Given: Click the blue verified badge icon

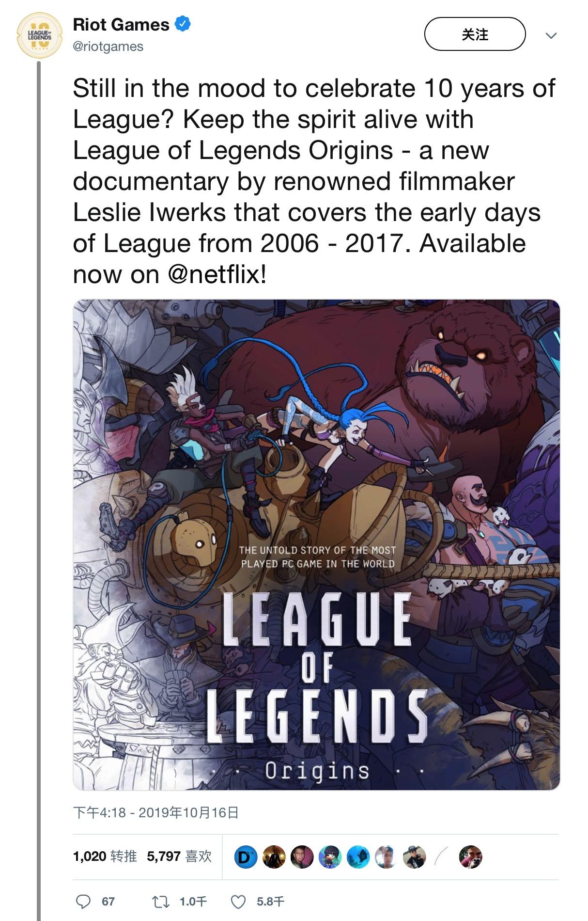Looking at the screenshot, I should (183, 24).
